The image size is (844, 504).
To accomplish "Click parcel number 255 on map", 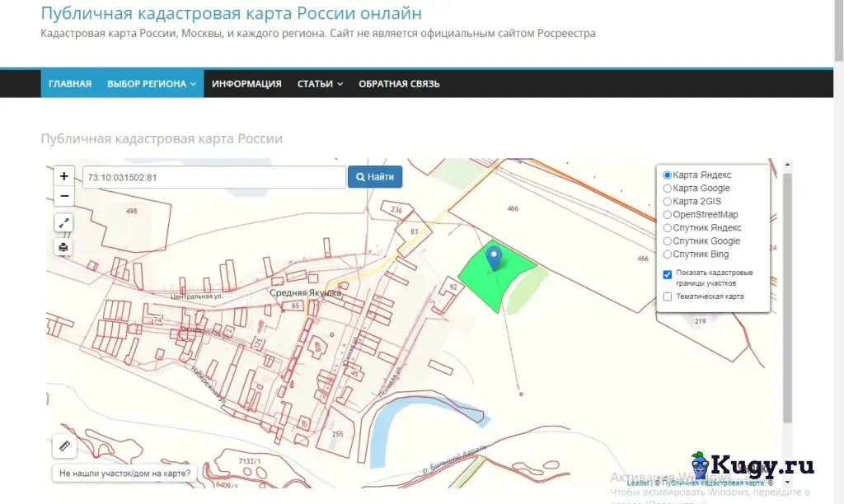I will [x=337, y=434].
